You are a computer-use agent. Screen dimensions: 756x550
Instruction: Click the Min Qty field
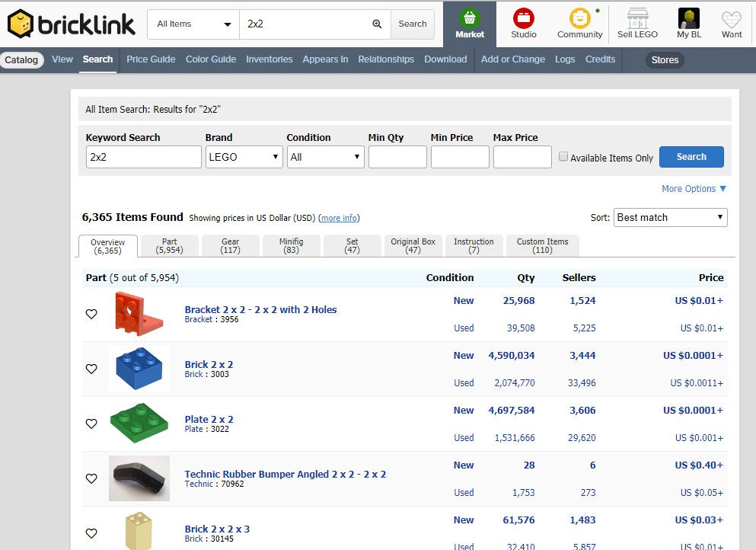click(397, 157)
